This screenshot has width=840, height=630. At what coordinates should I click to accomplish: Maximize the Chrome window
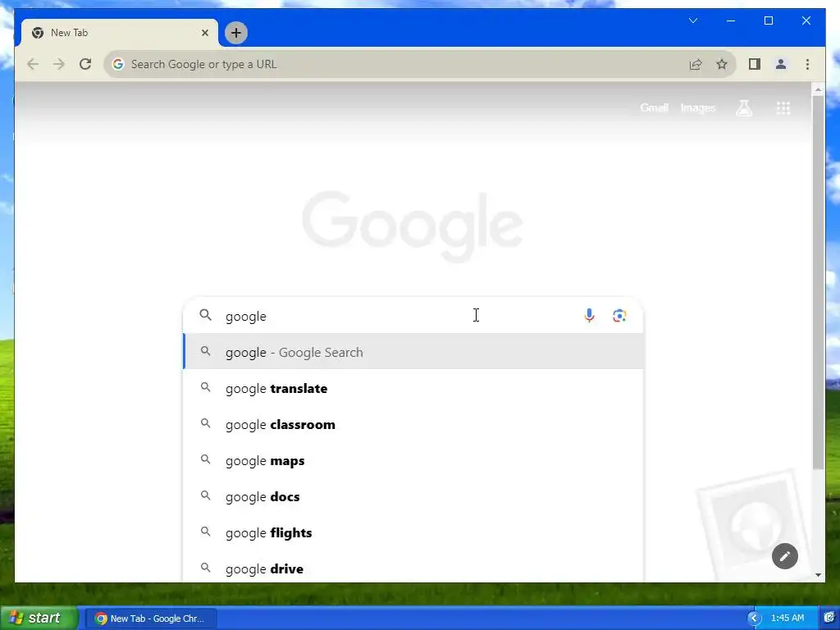(768, 21)
